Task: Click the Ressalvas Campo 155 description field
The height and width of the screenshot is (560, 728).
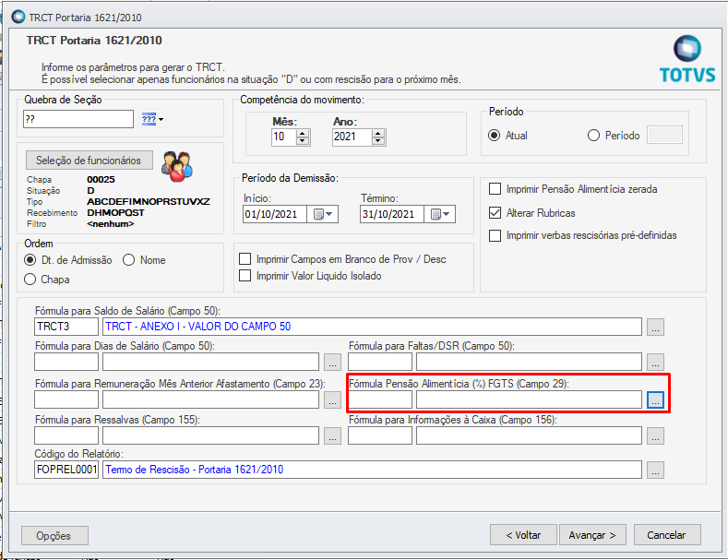Action: tap(210, 435)
